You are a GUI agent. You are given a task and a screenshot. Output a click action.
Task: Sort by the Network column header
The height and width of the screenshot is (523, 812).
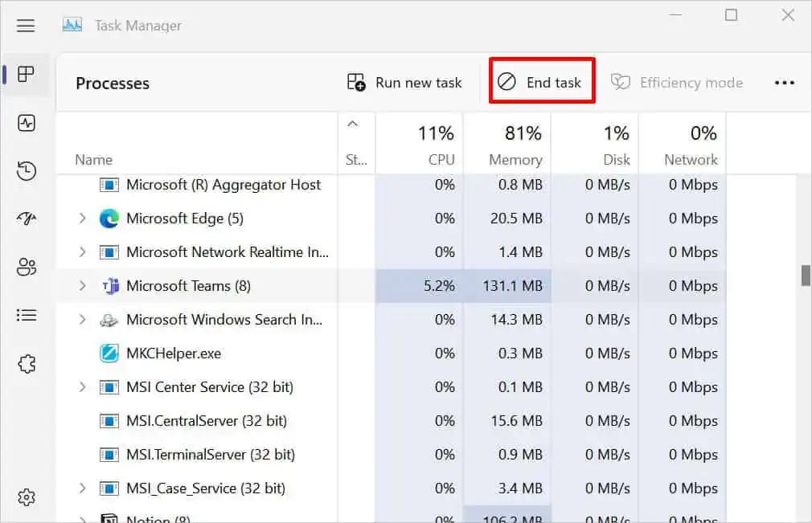(683, 145)
